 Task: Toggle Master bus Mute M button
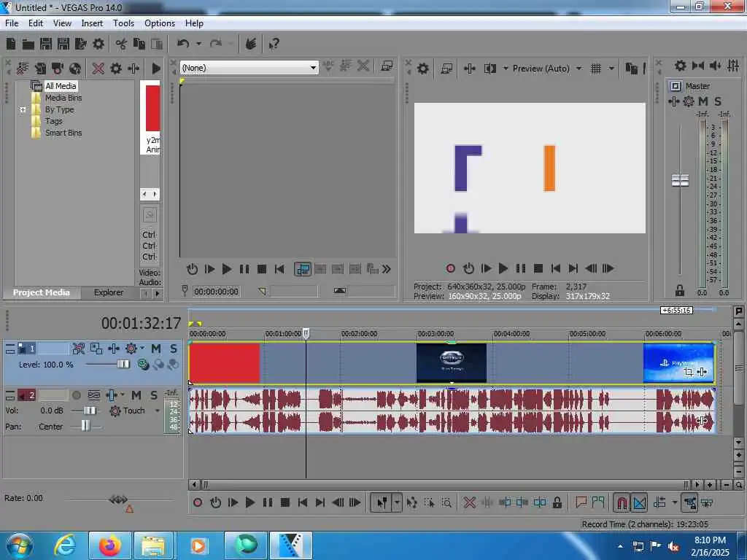(x=703, y=101)
